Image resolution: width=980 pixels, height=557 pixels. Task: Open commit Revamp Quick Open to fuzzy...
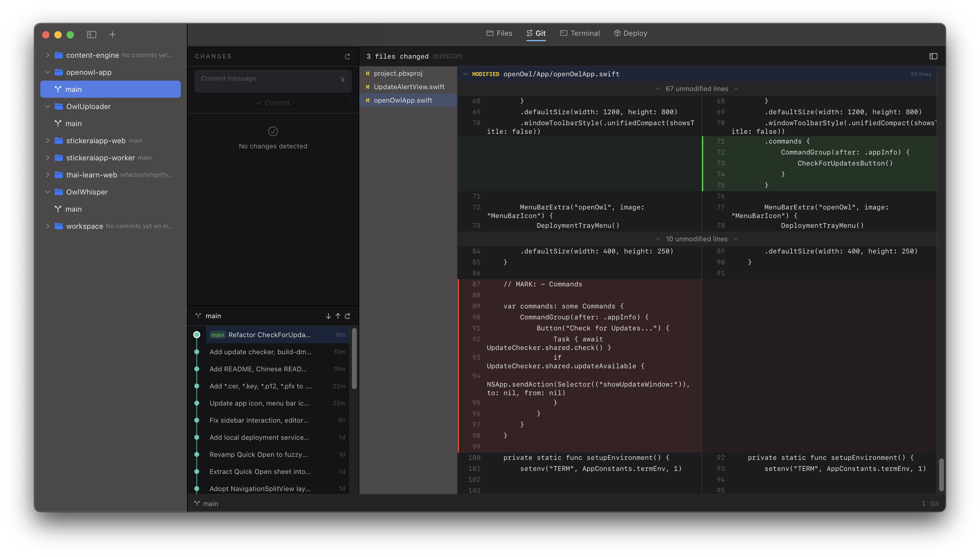(277, 455)
